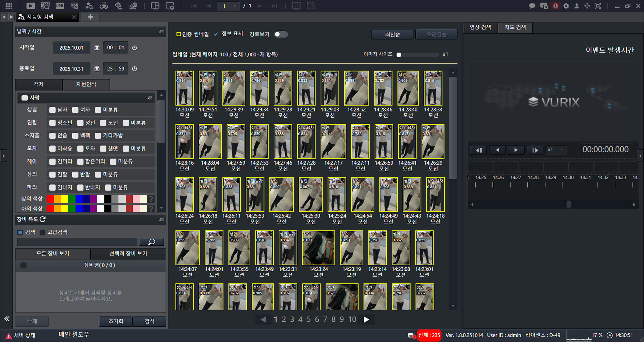Switch to the 지도 검색 tab
Viewport: 644px width, 342px height.
tap(515, 27)
